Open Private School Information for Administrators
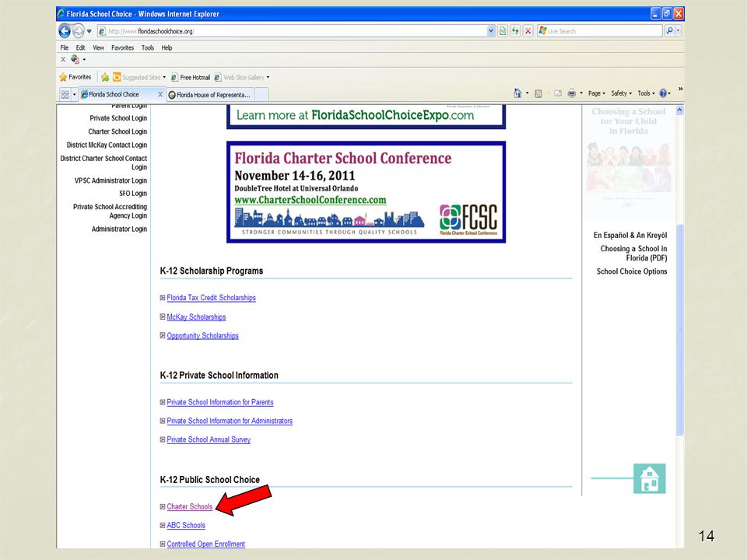The image size is (747, 560). tap(230, 421)
